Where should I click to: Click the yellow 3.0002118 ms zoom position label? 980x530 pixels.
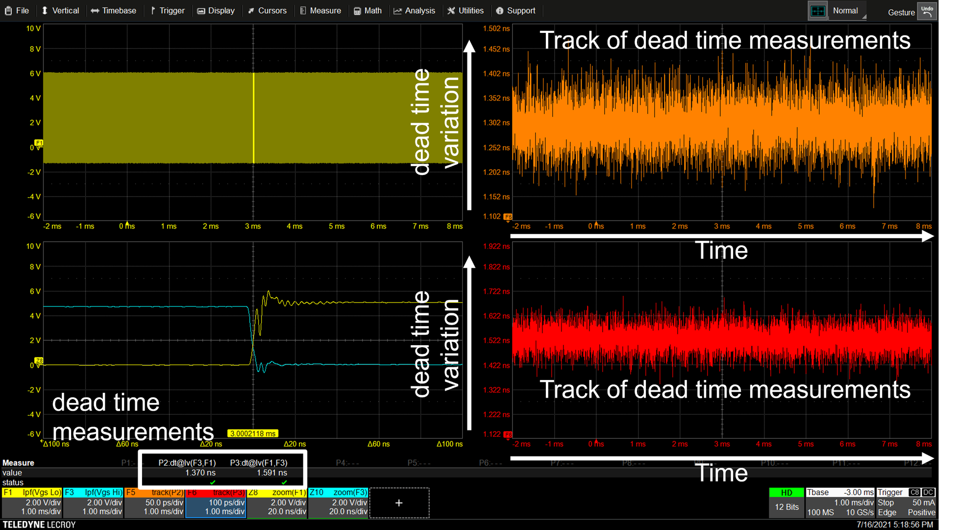pyautogui.click(x=253, y=433)
